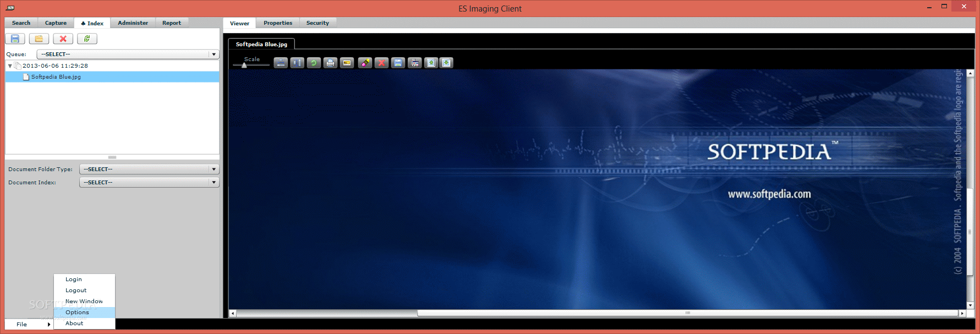Select the Viewer tab
This screenshot has width=980, height=334.
[x=239, y=23]
